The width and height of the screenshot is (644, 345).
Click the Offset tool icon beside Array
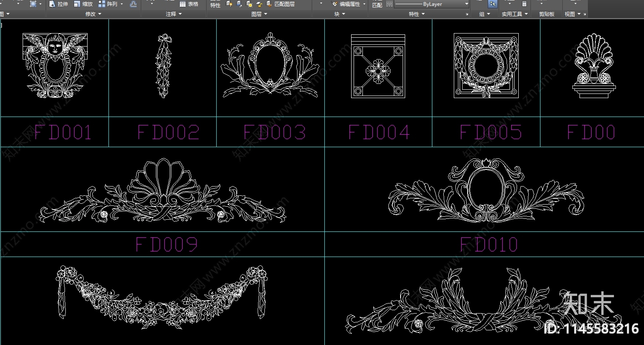[133, 4]
